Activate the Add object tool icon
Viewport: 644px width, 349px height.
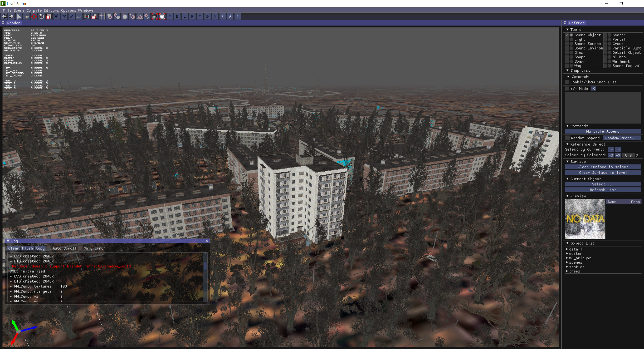pyautogui.click(x=26, y=17)
